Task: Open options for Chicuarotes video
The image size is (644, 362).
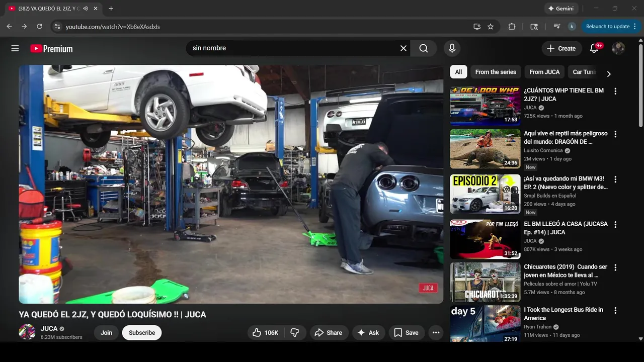Action: pyautogui.click(x=615, y=267)
